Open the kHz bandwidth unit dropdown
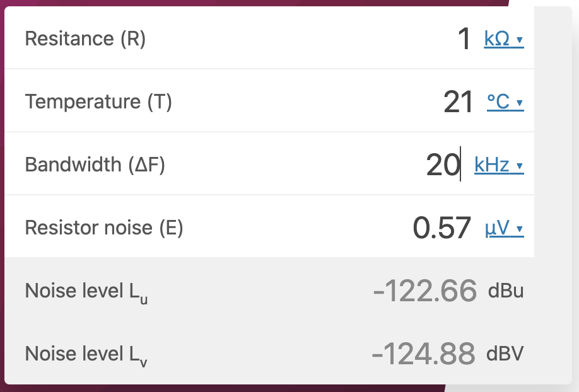This screenshot has width=579, height=392. tap(499, 164)
